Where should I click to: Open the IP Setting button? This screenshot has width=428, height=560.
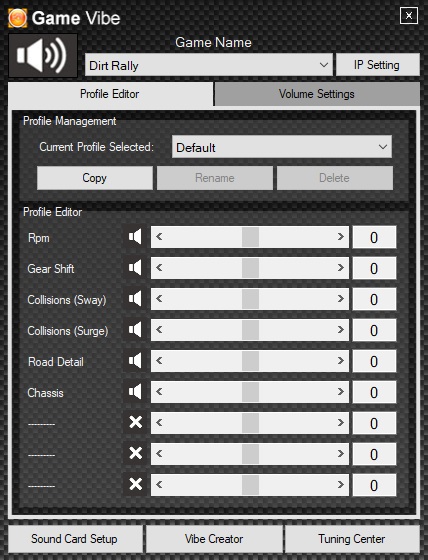click(378, 65)
